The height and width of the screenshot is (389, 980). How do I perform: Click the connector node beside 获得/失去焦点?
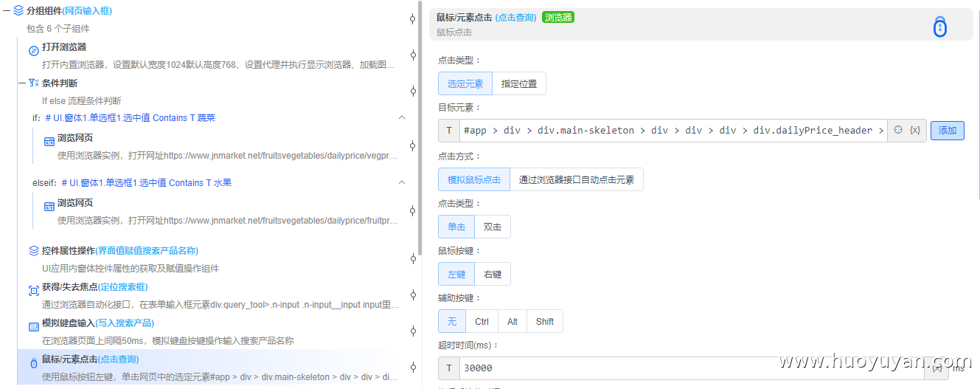pos(413,295)
